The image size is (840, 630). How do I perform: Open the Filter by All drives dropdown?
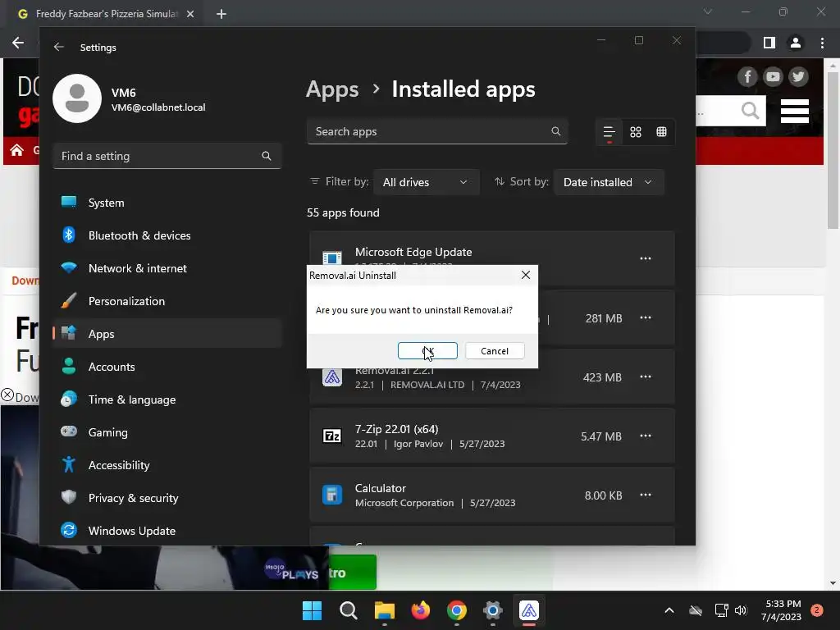point(426,182)
